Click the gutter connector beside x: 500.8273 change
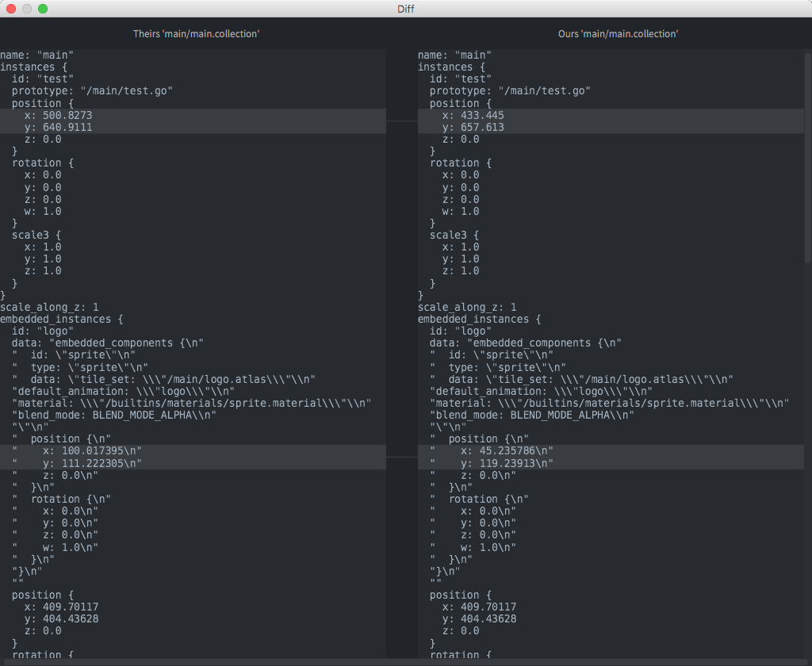This screenshot has height=666, width=812. (x=401, y=121)
